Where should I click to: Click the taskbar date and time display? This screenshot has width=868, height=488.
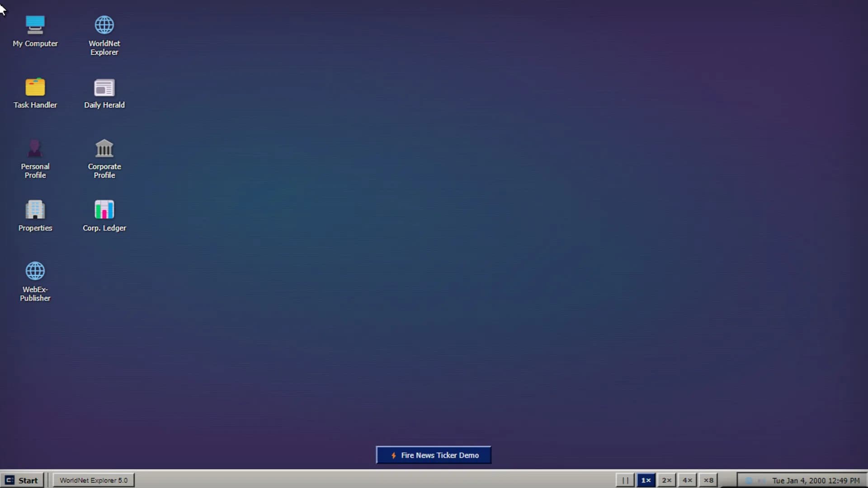816,481
